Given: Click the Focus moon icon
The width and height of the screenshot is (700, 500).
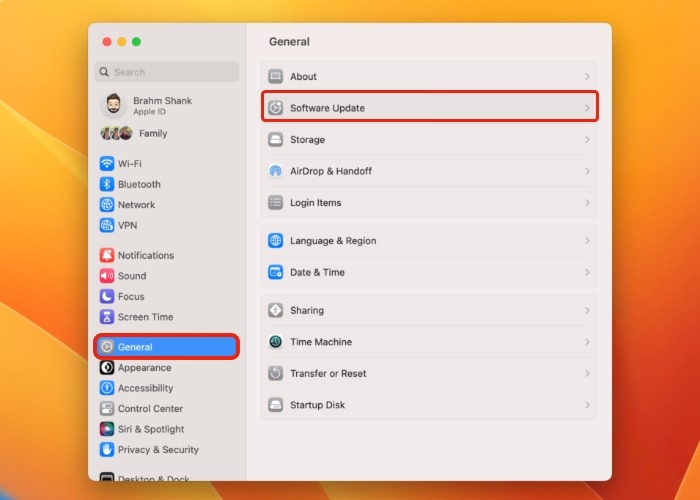Looking at the screenshot, I should pos(107,296).
